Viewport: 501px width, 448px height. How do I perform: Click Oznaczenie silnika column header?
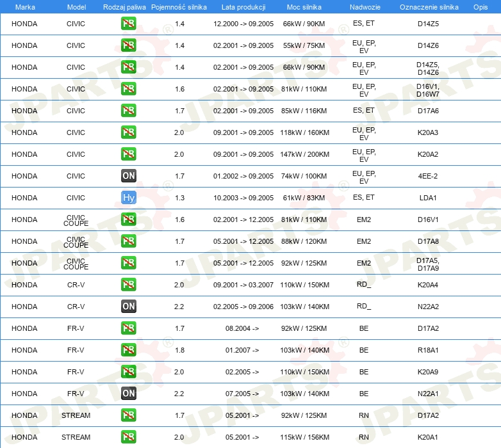(429, 7)
